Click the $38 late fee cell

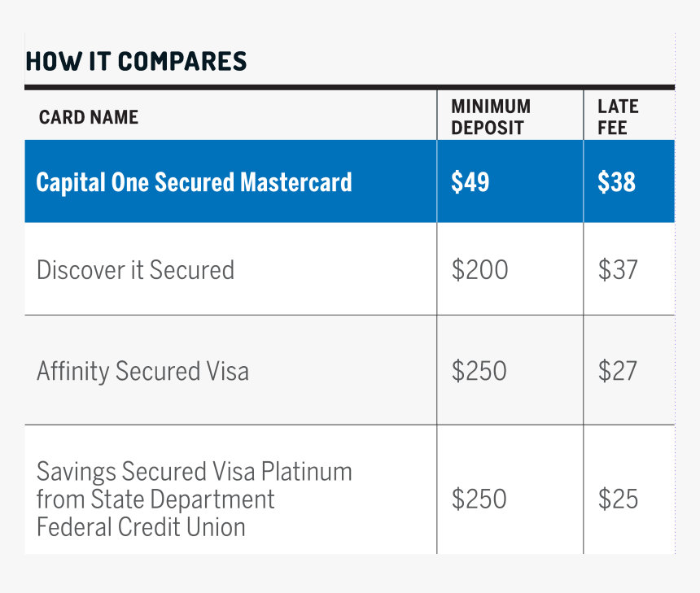pyautogui.click(x=616, y=181)
